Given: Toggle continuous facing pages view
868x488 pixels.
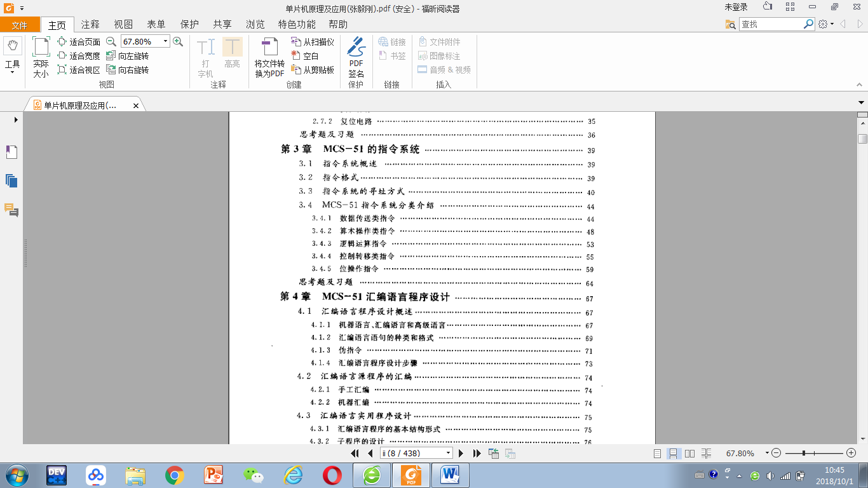Looking at the screenshot, I should 707,454.
